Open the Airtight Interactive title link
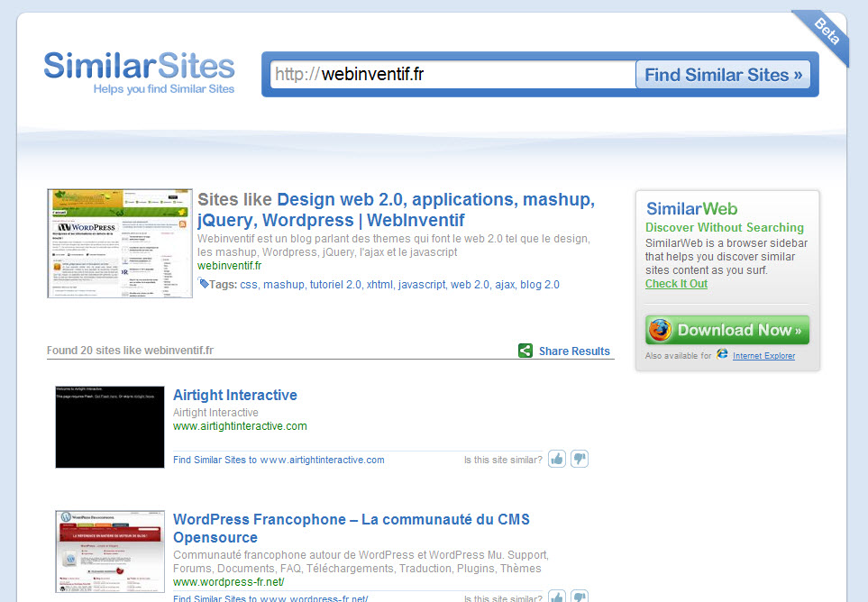Image resolution: width=868 pixels, height=602 pixels. tap(234, 395)
